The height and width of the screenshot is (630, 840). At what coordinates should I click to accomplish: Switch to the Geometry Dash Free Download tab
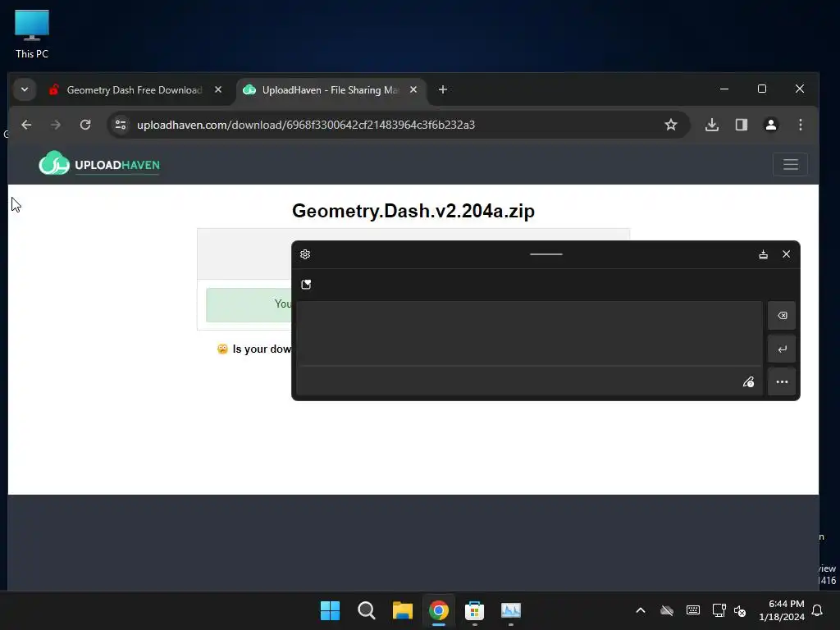[134, 90]
